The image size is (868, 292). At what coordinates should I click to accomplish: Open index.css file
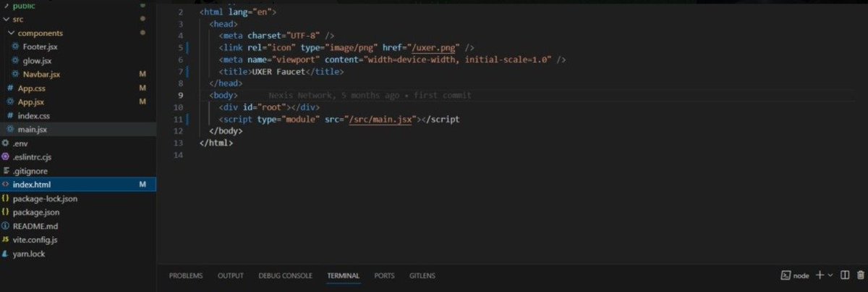78,115
